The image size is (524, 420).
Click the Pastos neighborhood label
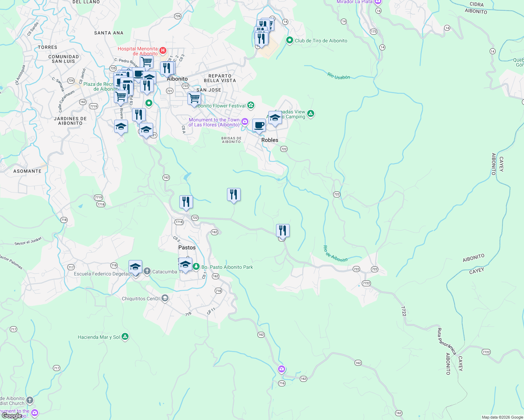pyautogui.click(x=186, y=247)
